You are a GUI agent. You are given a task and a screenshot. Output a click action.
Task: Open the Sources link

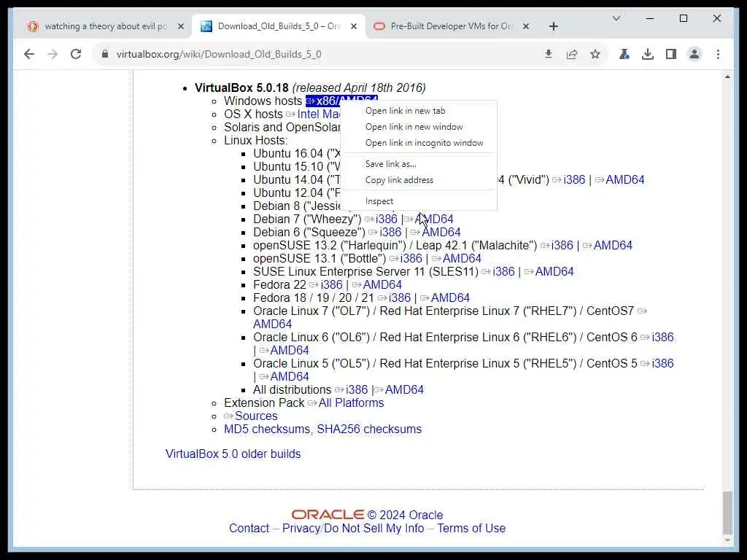pyautogui.click(x=256, y=416)
